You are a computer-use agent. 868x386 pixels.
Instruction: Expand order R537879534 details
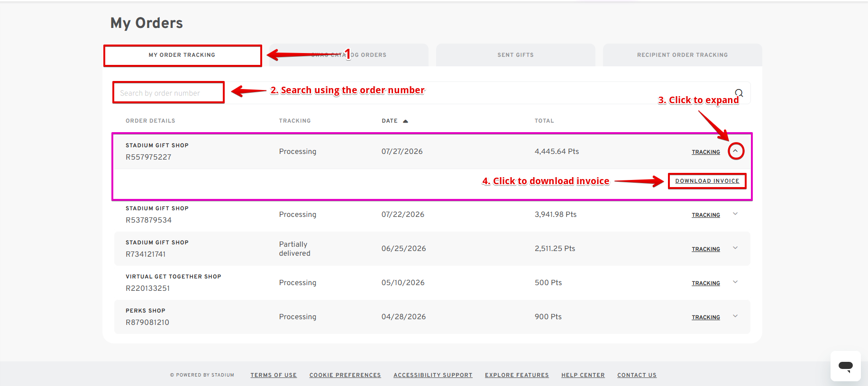point(735,214)
